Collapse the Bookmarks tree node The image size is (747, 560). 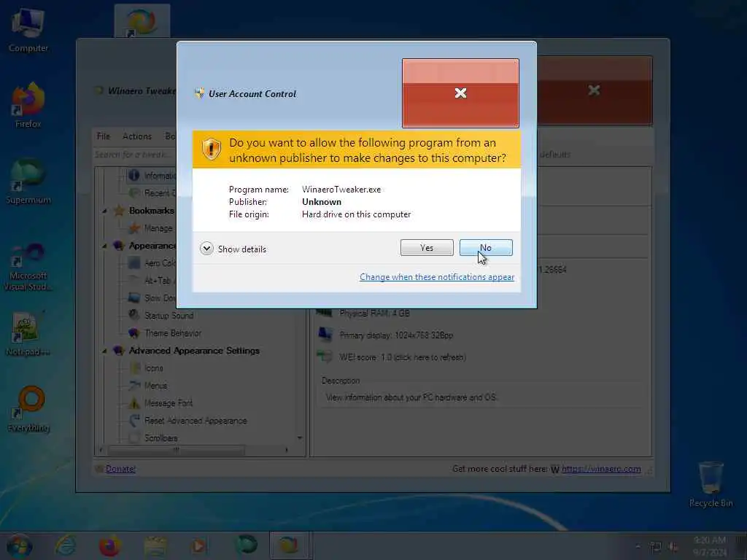tap(104, 211)
